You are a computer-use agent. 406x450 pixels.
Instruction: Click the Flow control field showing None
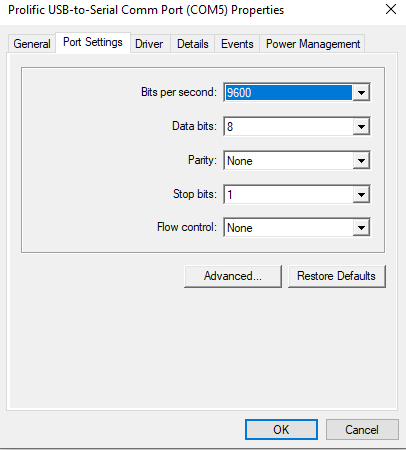pos(288,228)
